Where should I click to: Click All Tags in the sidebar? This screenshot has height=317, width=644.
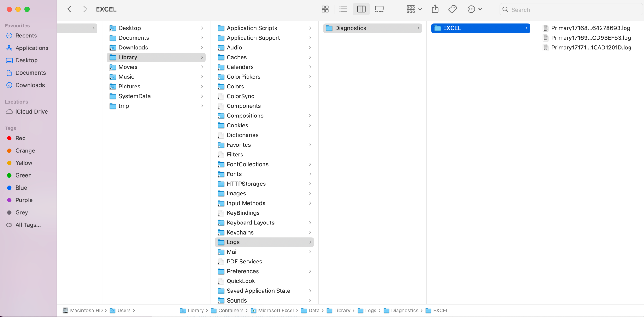pos(28,225)
